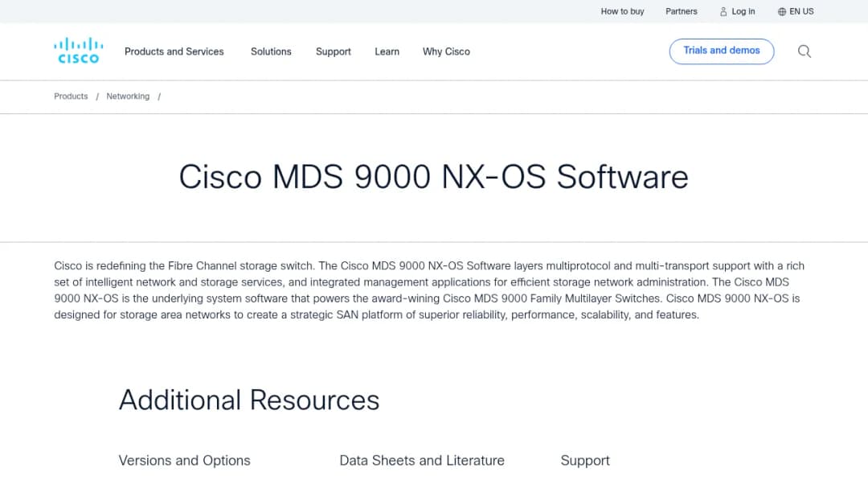Open the Why Cisco menu

pyautogui.click(x=446, y=51)
